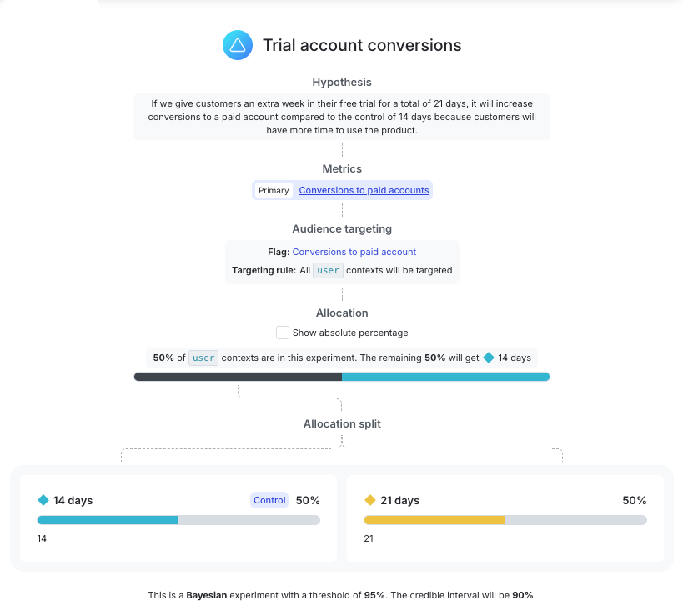Click the user context tag in allocation text
This screenshot has width=683, height=616.
coord(203,358)
